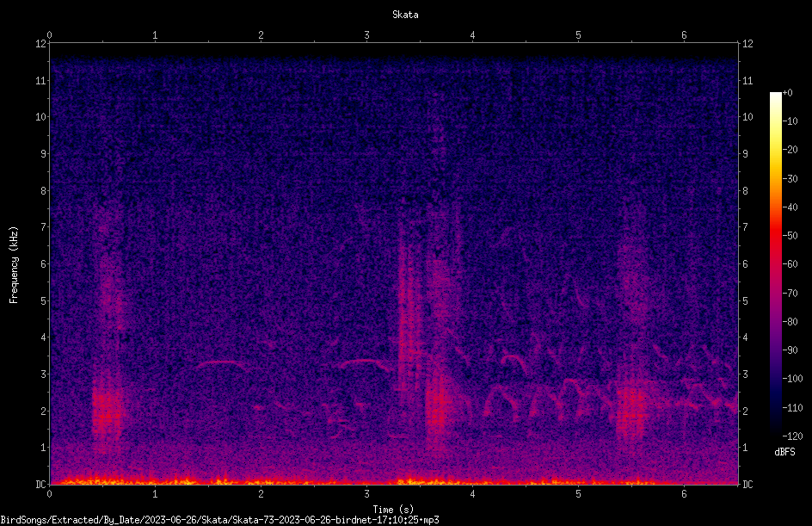Screen dimensions: 812x526
Task: Click the Skata-73 birdnet mp3 file path
Action: click(x=219, y=520)
